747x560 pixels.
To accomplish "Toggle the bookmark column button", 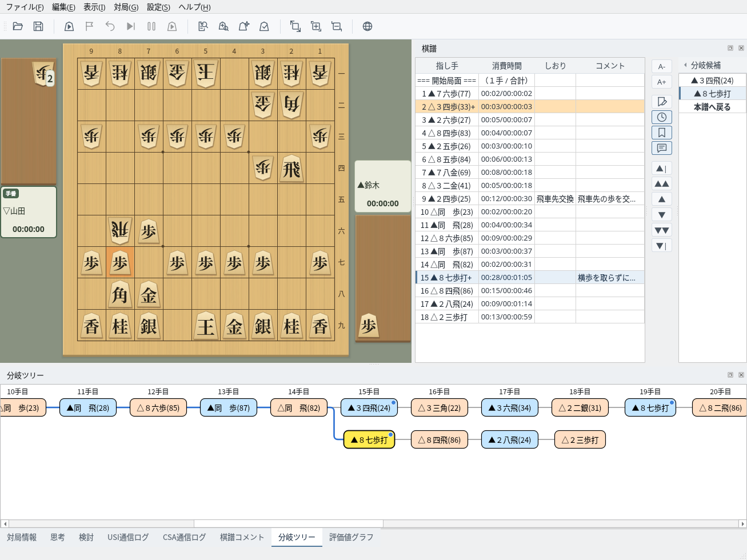I will tap(662, 133).
